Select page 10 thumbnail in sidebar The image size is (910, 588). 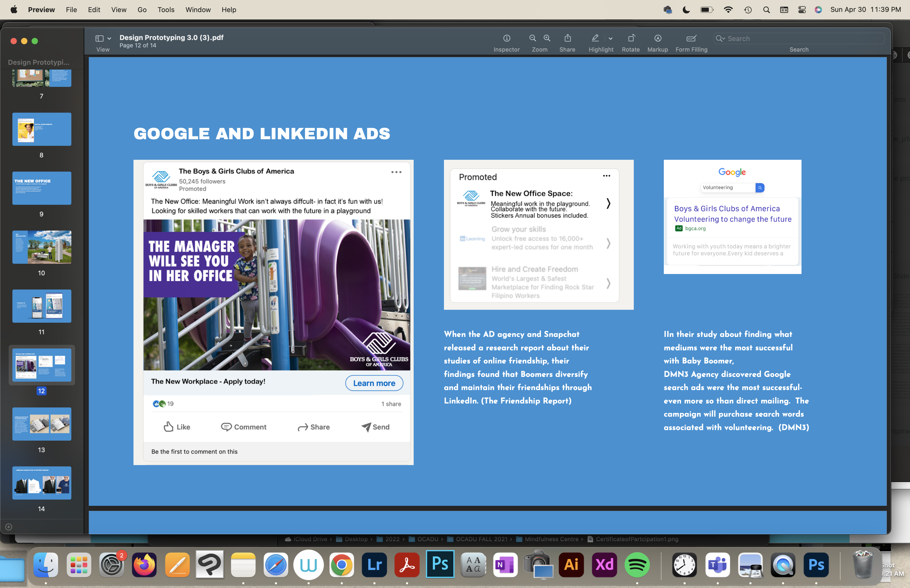(42, 247)
